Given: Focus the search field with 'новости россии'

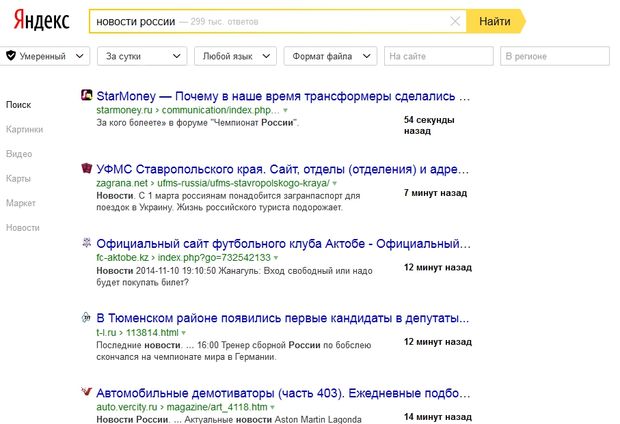Looking at the screenshot, I should pos(278,21).
